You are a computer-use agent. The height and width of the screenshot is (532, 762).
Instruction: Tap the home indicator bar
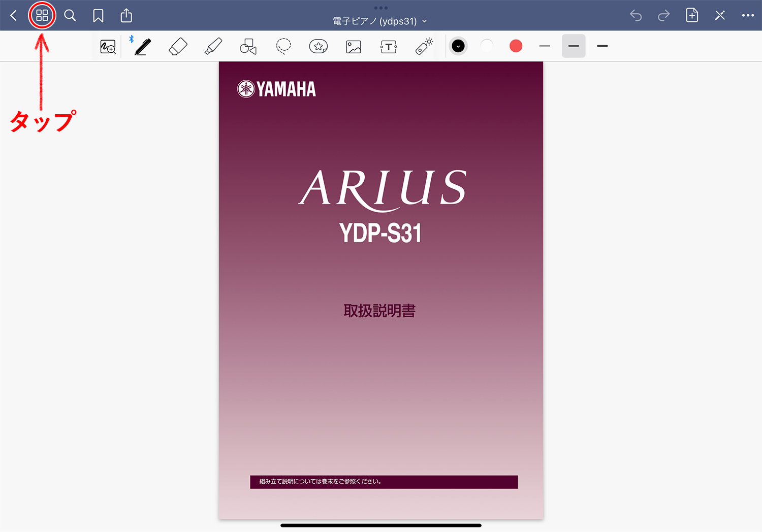pos(381,525)
